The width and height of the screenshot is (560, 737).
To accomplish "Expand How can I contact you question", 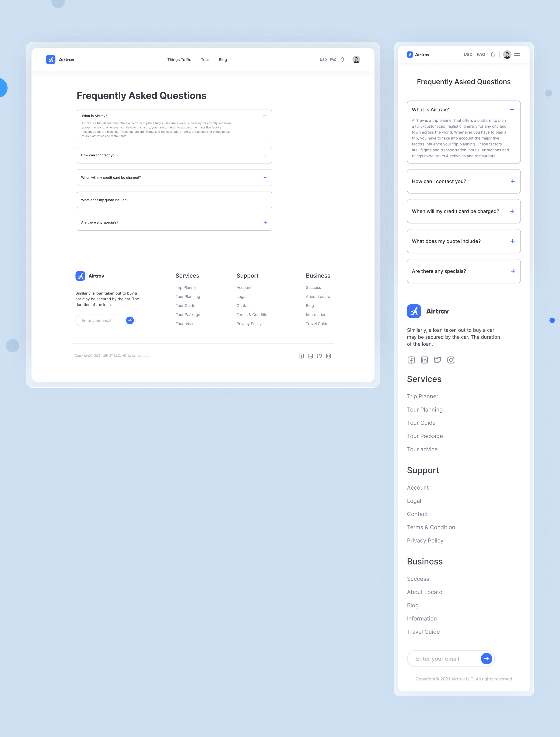I will (265, 155).
